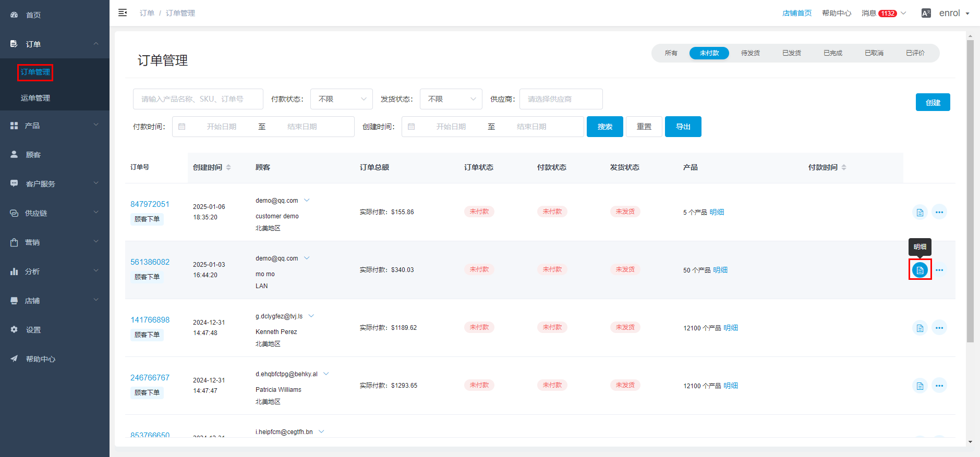Open more actions for order 141766898
The height and width of the screenshot is (457, 980).
(x=939, y=328)
